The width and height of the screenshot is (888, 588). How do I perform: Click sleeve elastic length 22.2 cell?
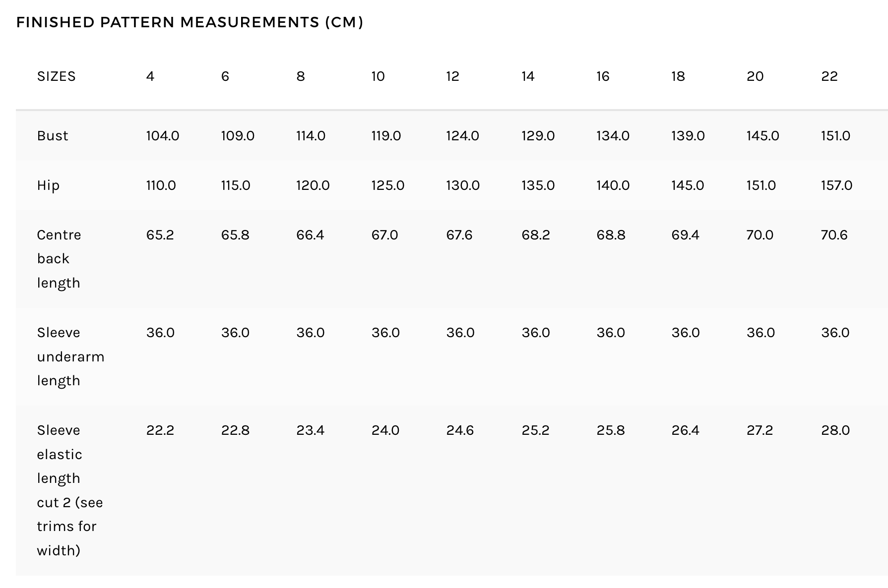(160, 430)
